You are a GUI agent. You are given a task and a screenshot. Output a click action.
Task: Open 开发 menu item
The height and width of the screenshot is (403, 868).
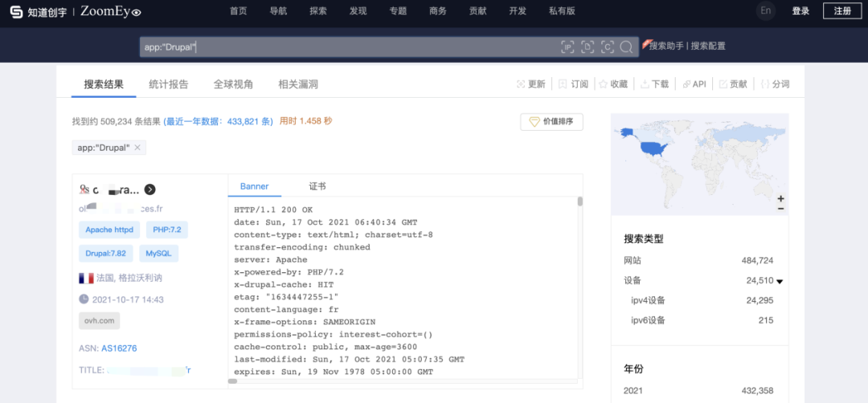click(x=517, y=11)
